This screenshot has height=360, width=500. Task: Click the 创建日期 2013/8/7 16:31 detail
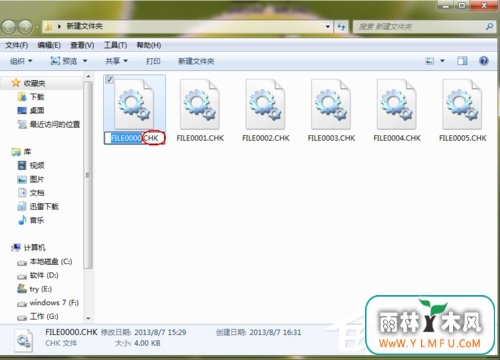pos(258,332)
